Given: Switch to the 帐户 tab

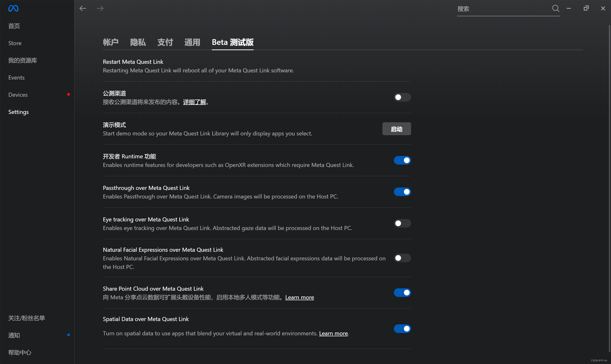Looking at the screenshot, I should click(x=111, y=42).
